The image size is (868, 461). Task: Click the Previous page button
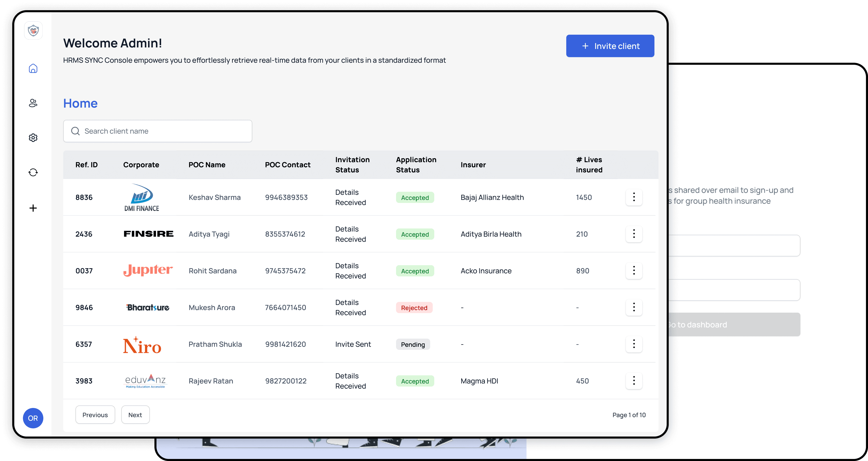(95, 415)
